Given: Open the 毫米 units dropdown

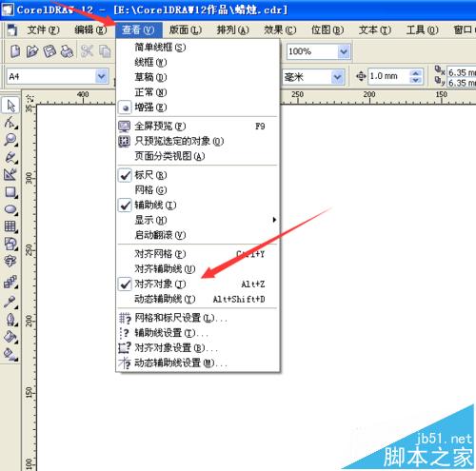Looking at the screenshot, I should click(337, 77).
